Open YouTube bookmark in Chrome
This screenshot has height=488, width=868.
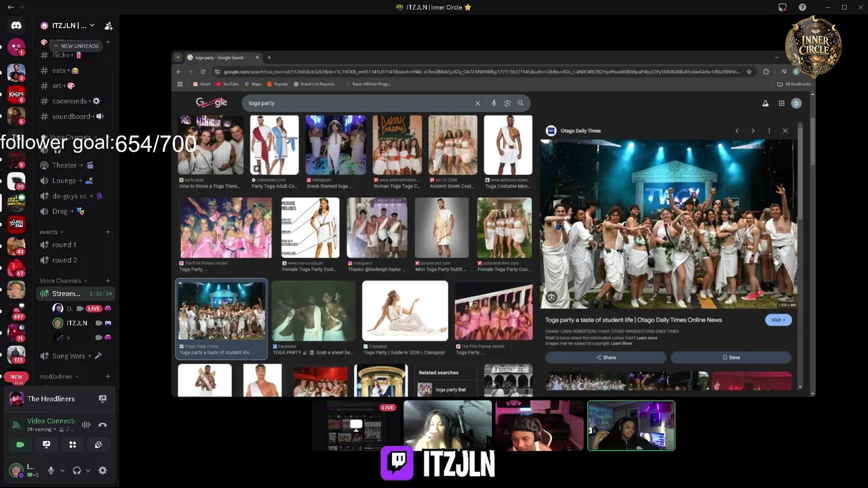click(227, 84)
